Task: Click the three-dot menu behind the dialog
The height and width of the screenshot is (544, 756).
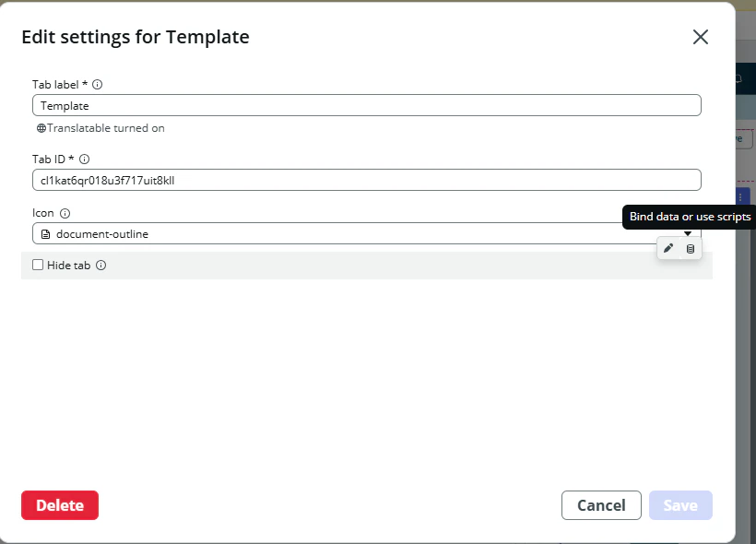Action: (741, 197)
